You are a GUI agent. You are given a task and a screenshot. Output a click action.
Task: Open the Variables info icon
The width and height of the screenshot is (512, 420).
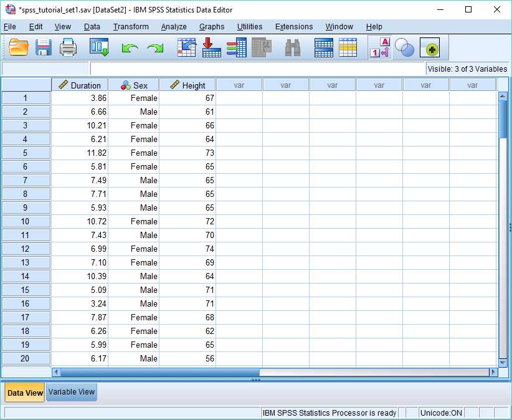click(x=237, y=48)
